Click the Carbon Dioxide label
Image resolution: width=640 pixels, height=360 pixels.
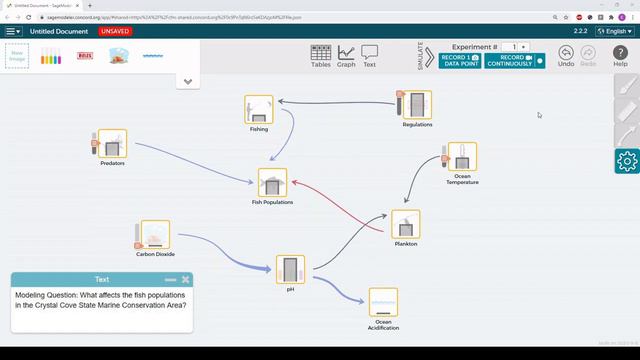[155, 254]
